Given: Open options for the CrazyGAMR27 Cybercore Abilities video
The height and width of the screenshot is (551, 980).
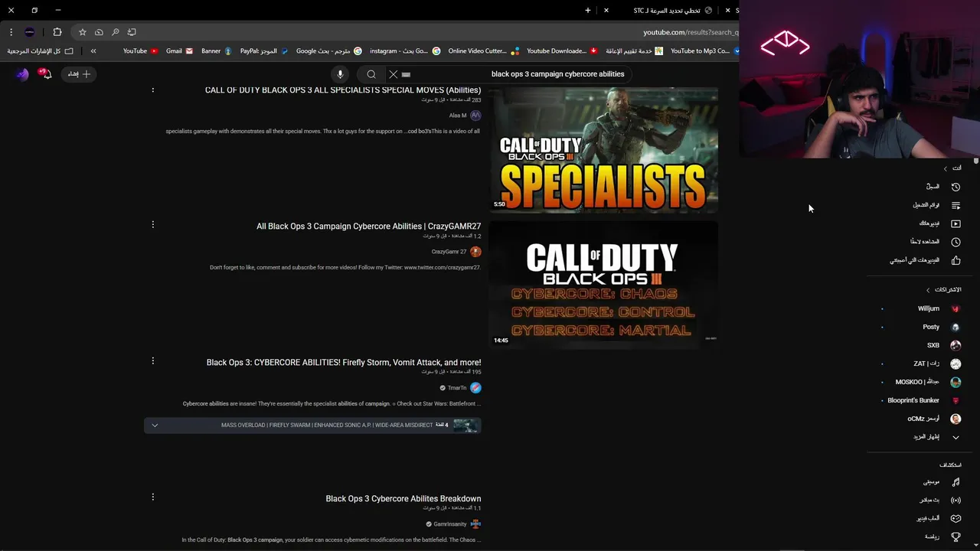Looking at the screenshot, I should 152,224.
